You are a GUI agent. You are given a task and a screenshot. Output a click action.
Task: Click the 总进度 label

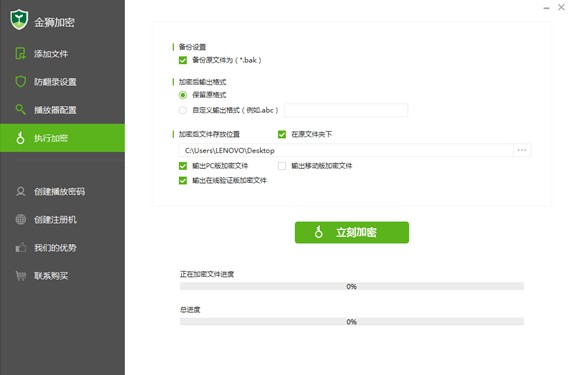pyautogui.click(x=190, y=309)
